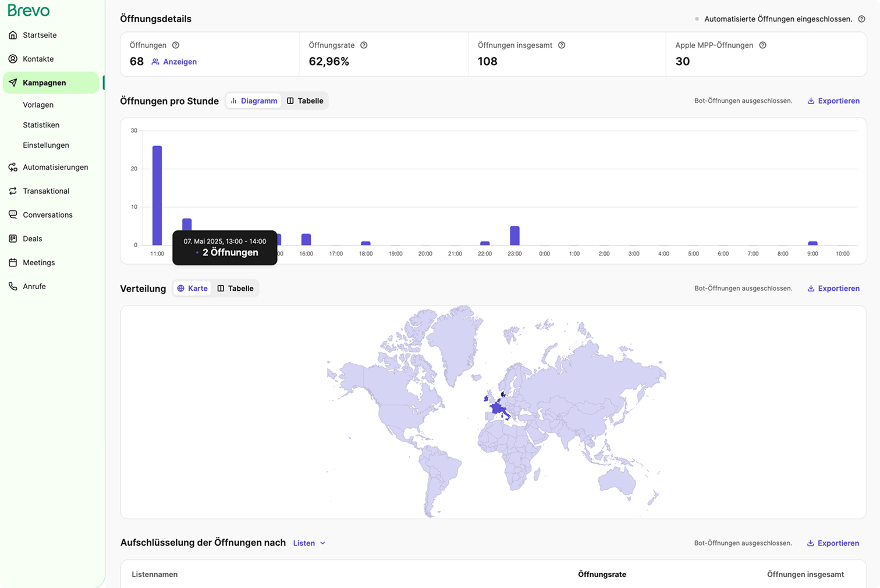The image size is (880, 588).
Task: Click help icon next to Öffnungsrate
Action: [x=364, y=45]
